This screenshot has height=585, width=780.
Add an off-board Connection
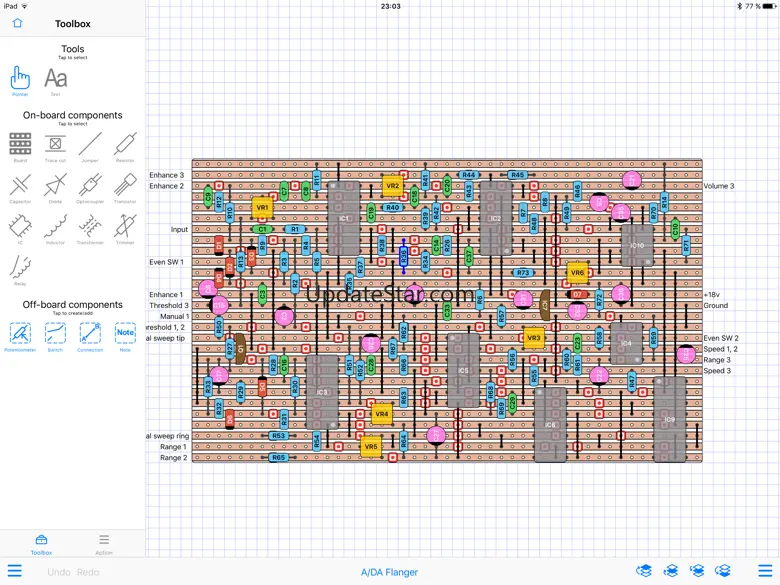point(90,337)
